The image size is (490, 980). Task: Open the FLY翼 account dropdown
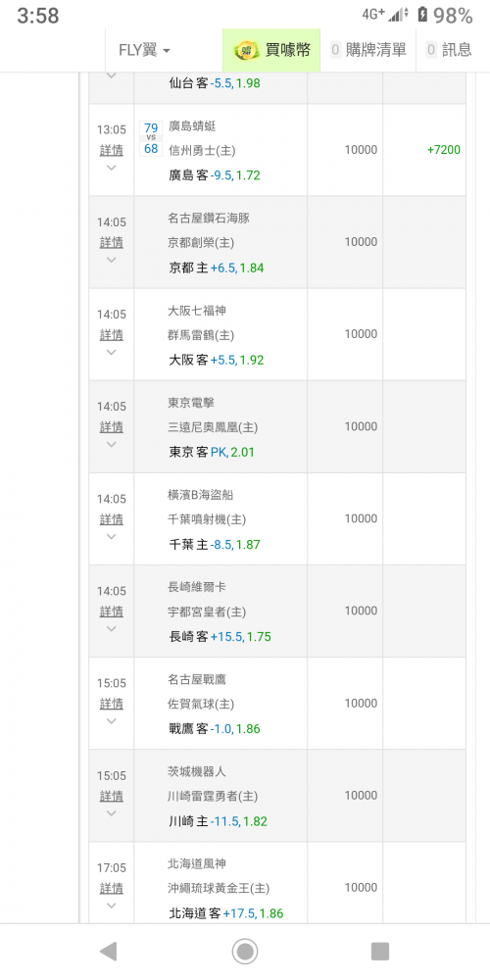[144, 51]
